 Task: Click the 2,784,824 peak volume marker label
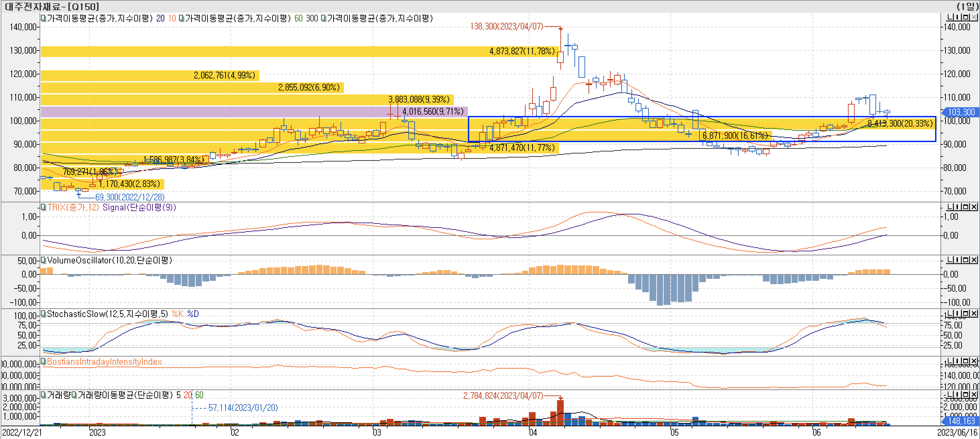(x=503, y=396)
